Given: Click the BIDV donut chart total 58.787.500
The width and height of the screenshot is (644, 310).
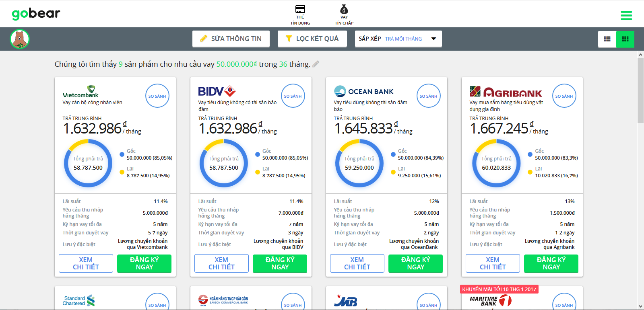Looking at the screenshot, I should coord(224,163).
